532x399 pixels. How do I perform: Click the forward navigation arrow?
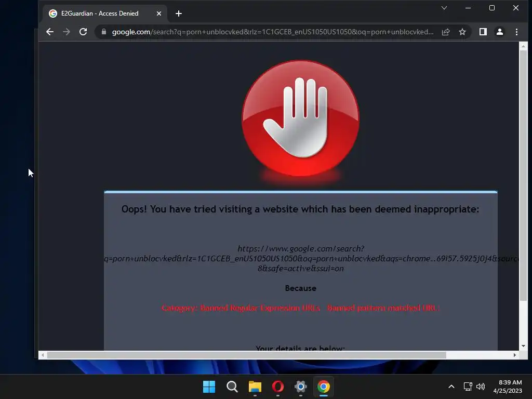point(66,32)
